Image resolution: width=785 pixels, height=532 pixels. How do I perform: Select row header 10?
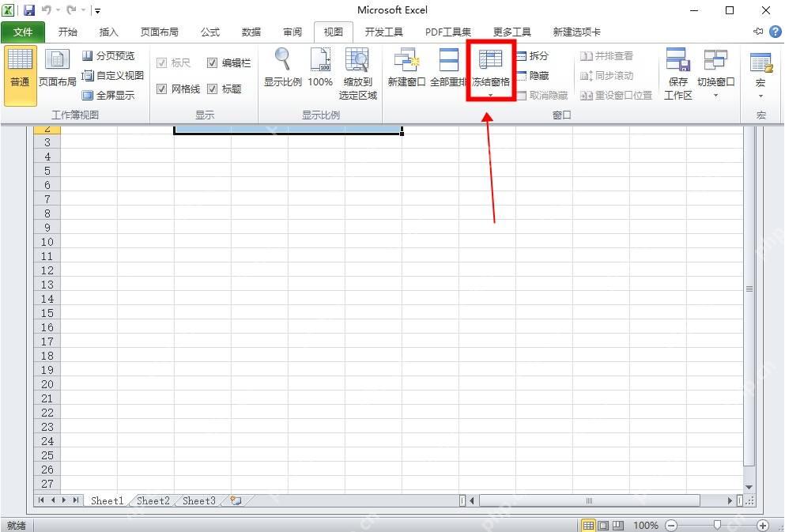pos(47,242)
